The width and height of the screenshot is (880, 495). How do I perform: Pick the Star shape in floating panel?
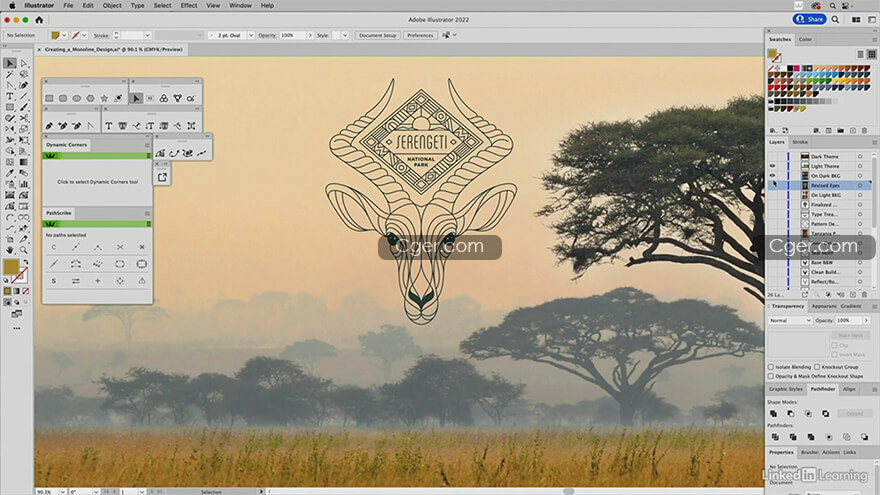[x=104, y=98]
